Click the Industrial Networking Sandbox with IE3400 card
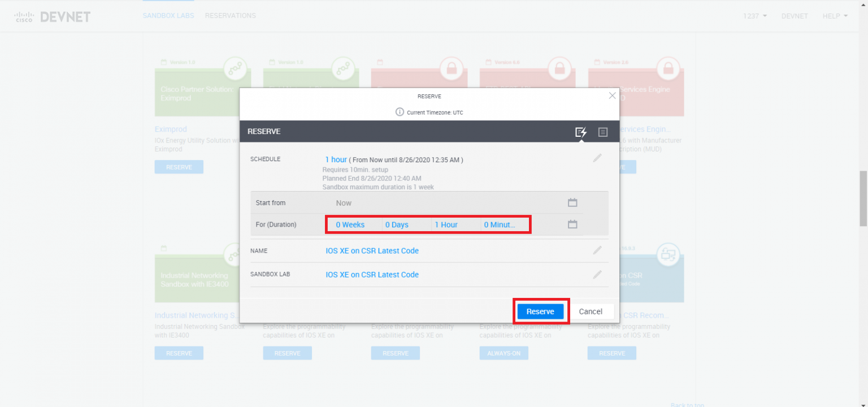Viewport: 868px width, 407px height. 197,279
